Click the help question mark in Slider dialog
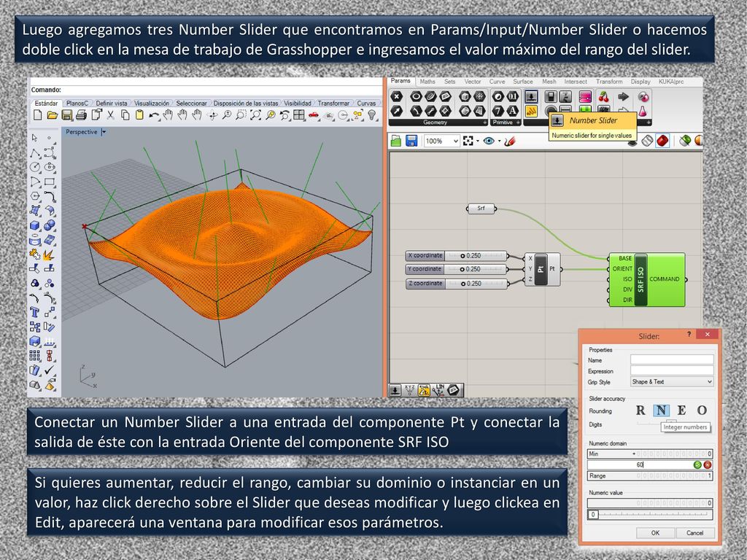Image resolution: width=747 pixels, height=560 pixels. click(x=689, y=334)
